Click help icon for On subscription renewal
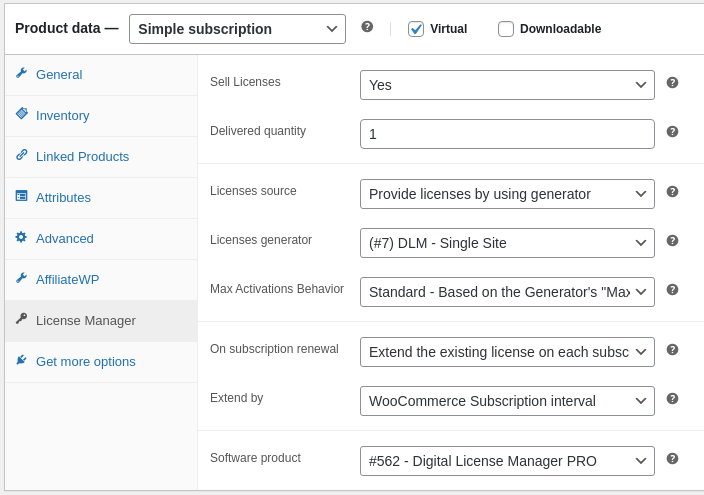The image size is (704, 495). tap(672, 350)
